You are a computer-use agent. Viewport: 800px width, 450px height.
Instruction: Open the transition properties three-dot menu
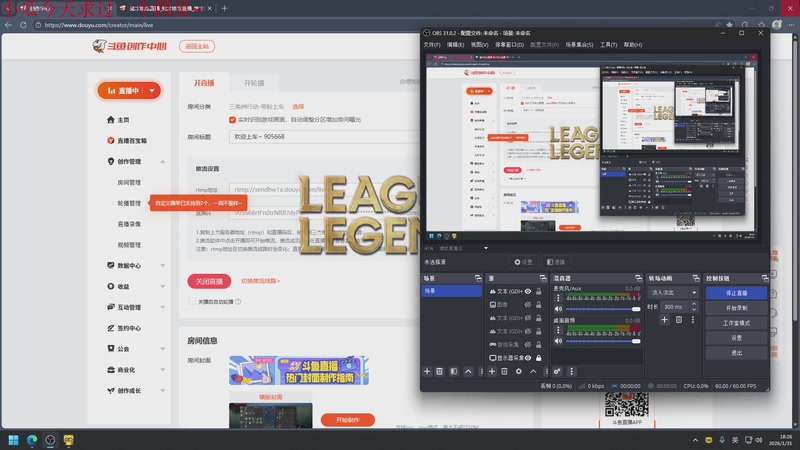pos(693,320)
